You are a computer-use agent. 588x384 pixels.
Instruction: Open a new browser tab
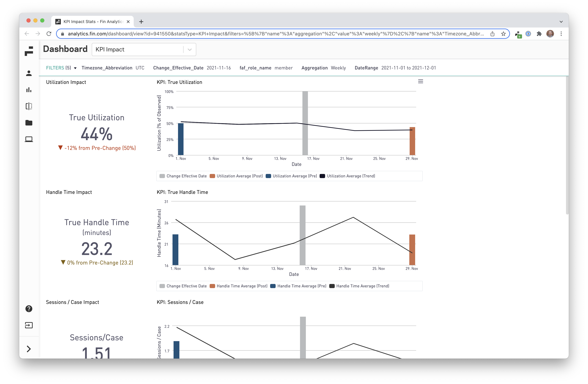(x=141, y=22)
